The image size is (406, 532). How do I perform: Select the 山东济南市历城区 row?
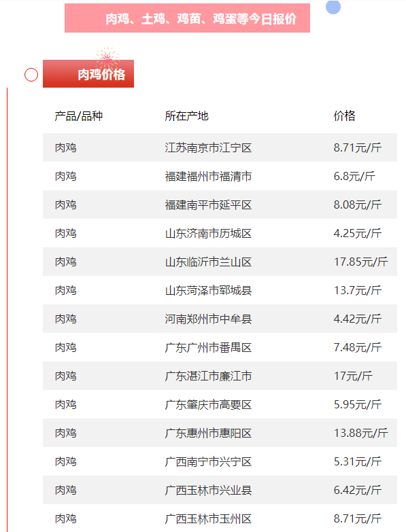point(220,234)
